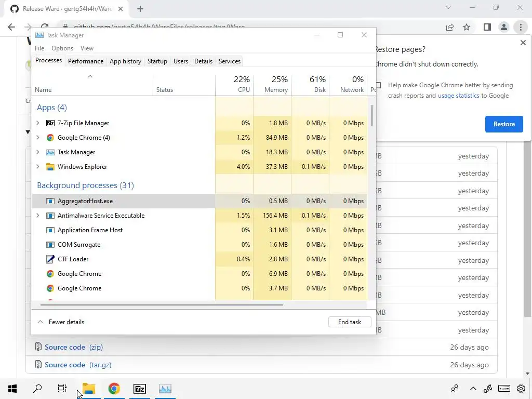Expand Antimalware Service Executable row
The width and height of the screenshot is (532, 399).
point(37,216)
